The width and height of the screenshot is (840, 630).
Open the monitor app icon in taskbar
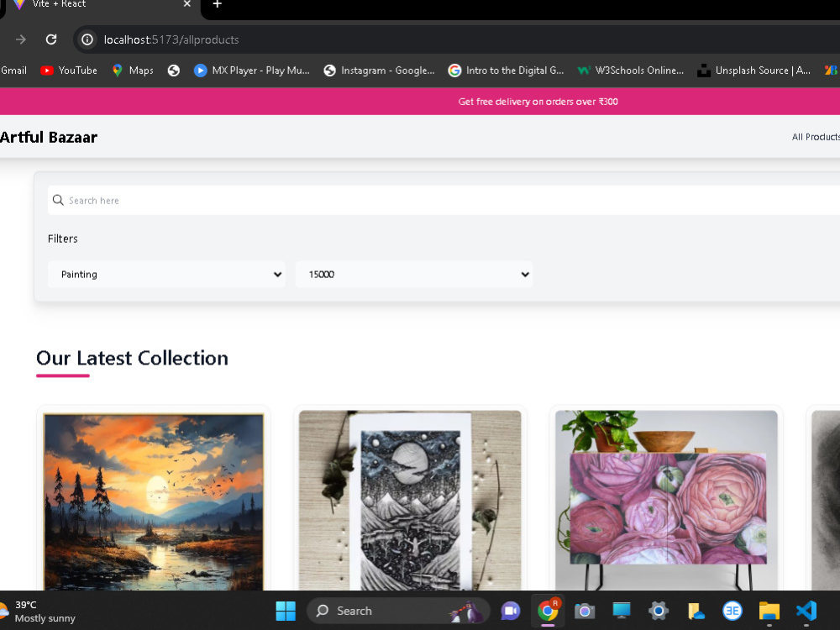622,611
